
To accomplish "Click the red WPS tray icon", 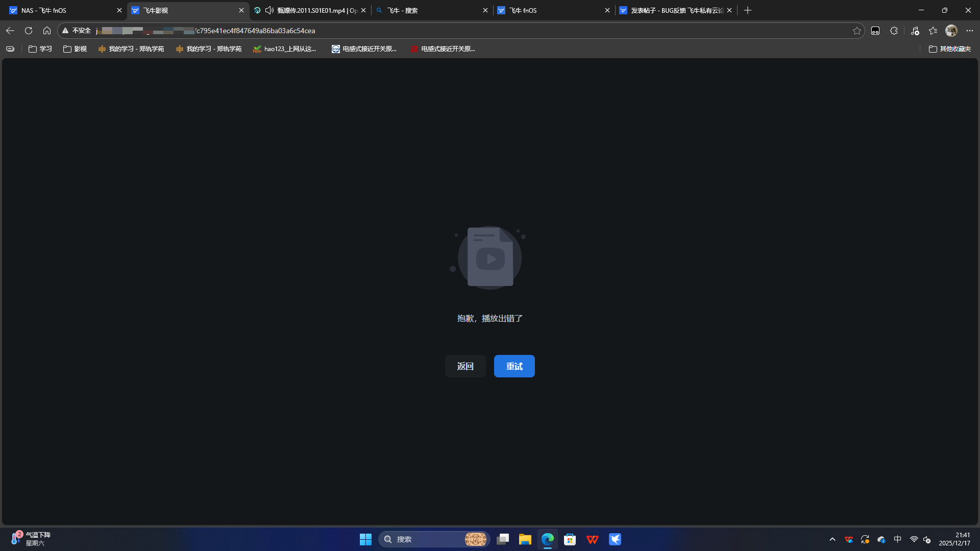I will point(849,539).
